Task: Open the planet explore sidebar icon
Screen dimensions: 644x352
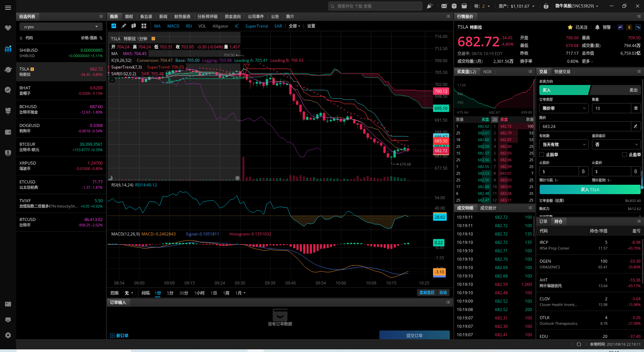Action: coord(8,70)
